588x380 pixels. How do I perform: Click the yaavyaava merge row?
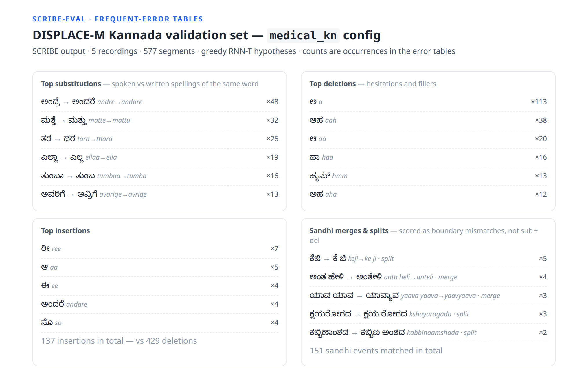(x=428, y=296)
